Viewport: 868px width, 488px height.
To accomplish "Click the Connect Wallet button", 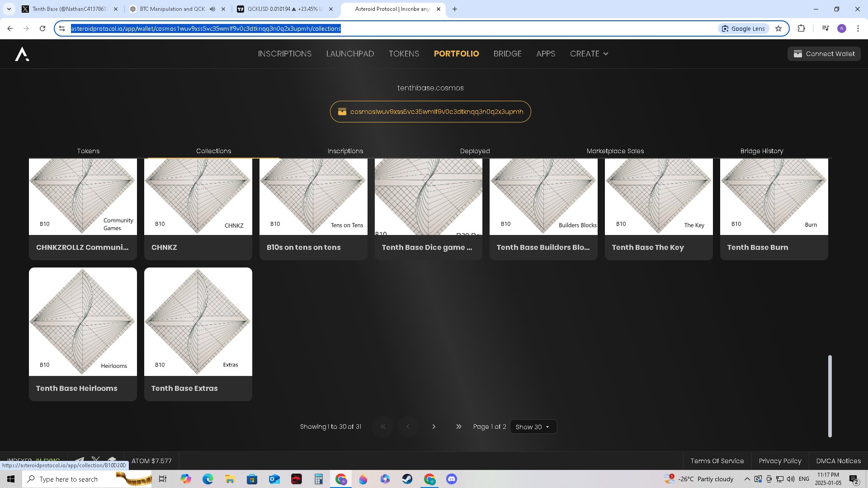I will (824, 54).
